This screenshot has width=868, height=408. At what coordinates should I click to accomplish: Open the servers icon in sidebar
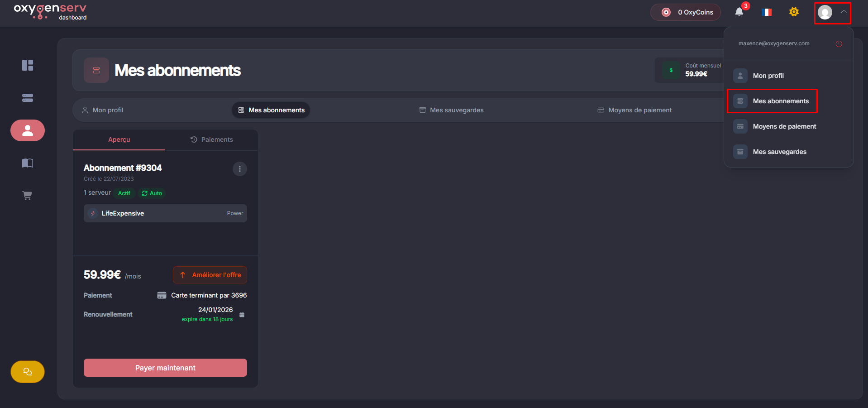point(28,98)
